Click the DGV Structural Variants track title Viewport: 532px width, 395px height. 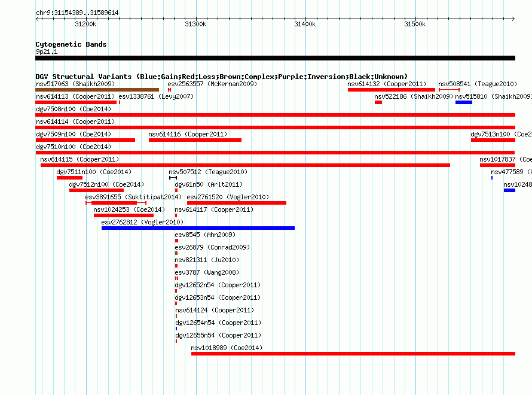tap(222, 77)
